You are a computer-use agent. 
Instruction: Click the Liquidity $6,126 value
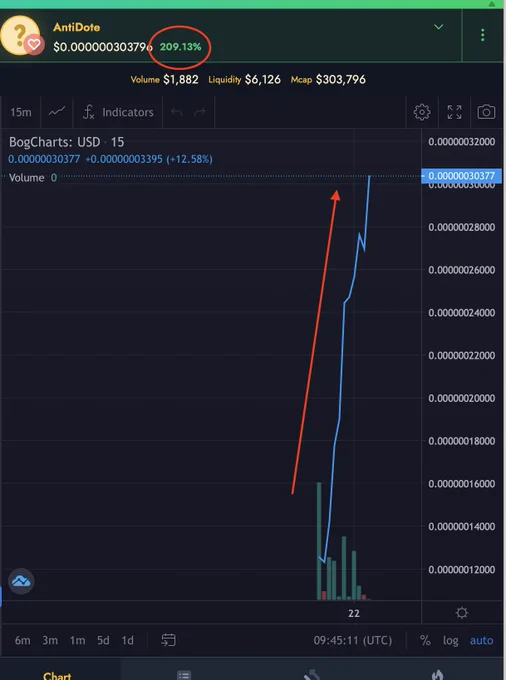click(x=244, y=79)
